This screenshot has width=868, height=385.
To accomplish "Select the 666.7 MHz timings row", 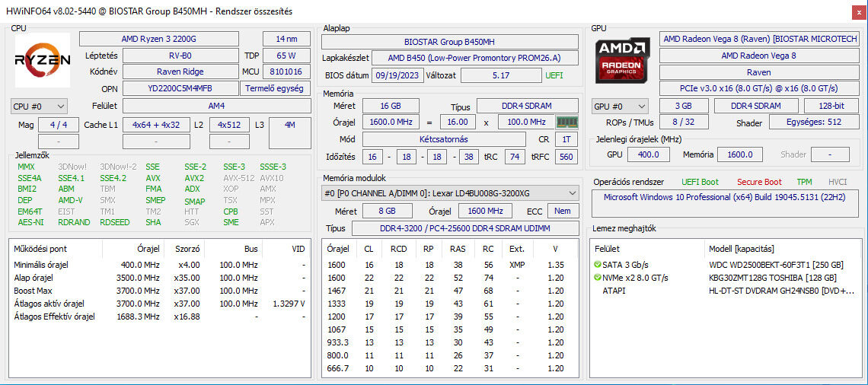I will (449, 368).
